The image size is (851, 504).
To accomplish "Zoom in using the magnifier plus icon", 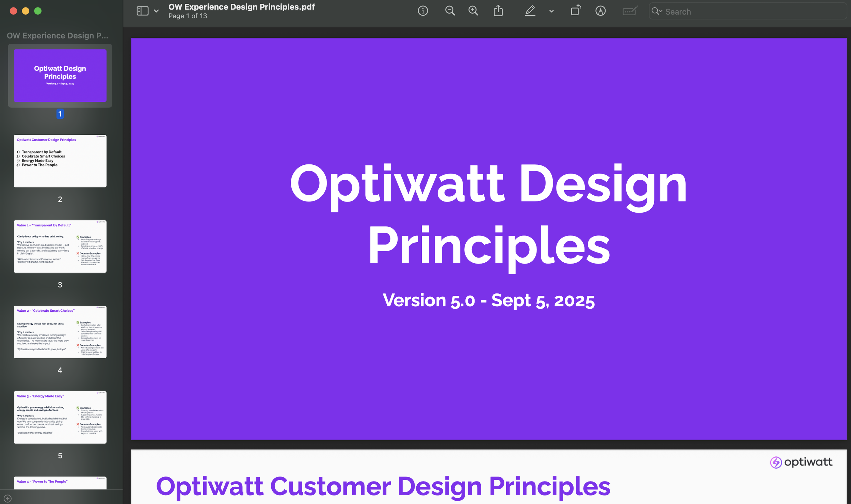I will click(473, 11).
